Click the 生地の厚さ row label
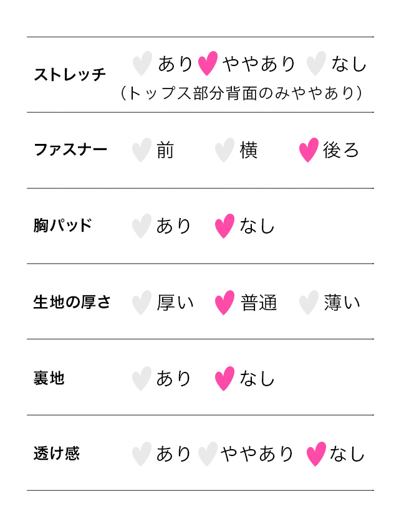This screenshot has width=399, height=532. pyautogui.click(x=72, y=302)
